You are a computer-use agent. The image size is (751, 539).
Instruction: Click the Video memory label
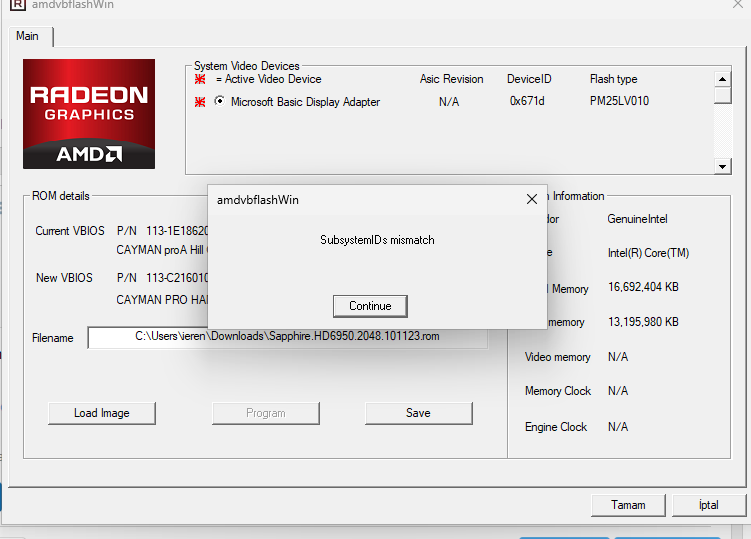pyautogui.click(x=558, y=357)
